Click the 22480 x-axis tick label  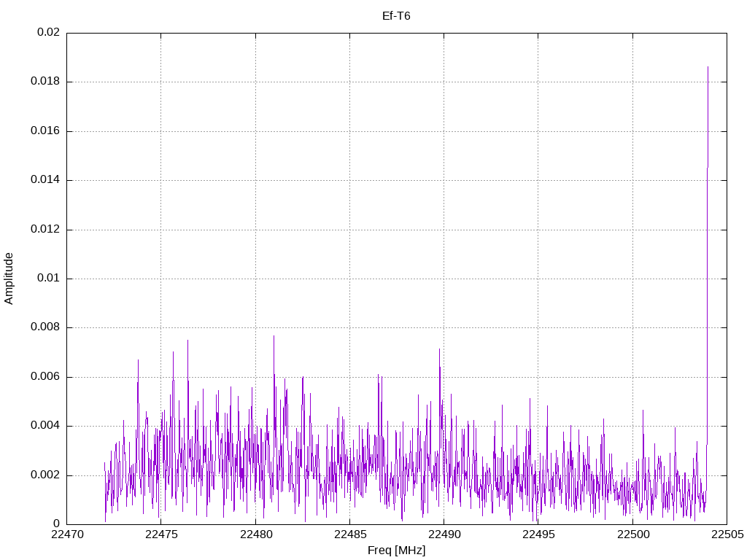255,534
